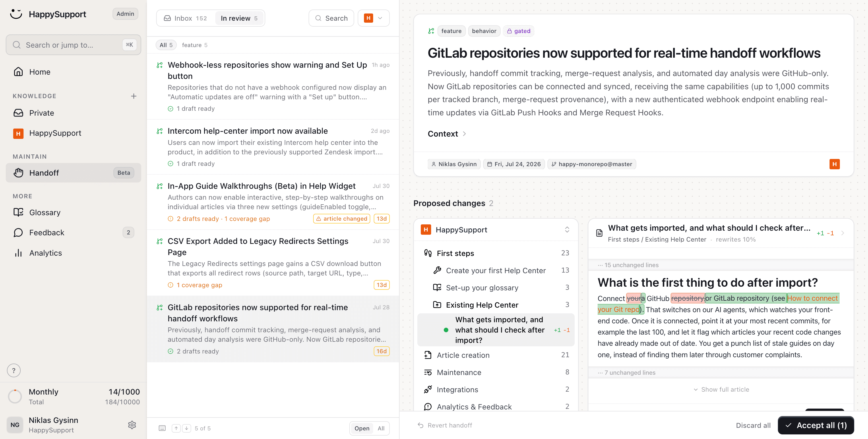Open the In-App Guide Walkthroughs handoff
The image size is (868, 439).
pyautogui.click(x=273, y=202)
